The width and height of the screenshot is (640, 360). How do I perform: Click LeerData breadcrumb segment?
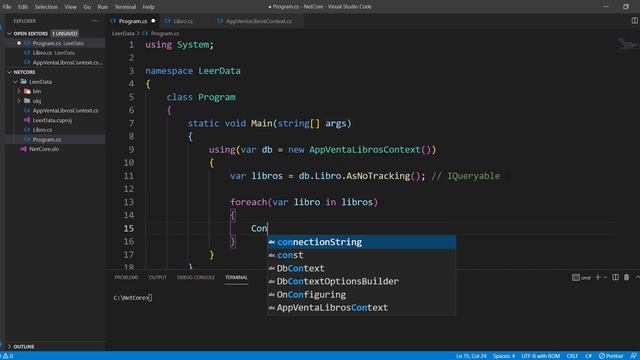tap(123, 33)
